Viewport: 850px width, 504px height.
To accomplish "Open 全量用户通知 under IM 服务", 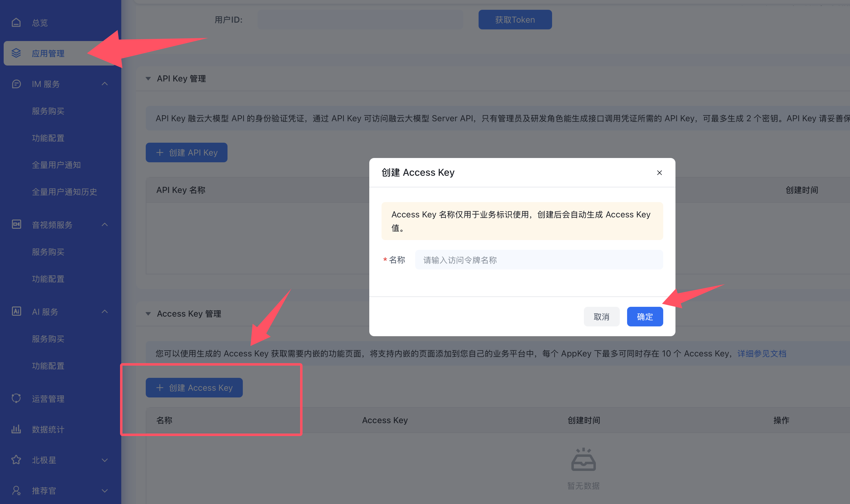I will 56,165.
